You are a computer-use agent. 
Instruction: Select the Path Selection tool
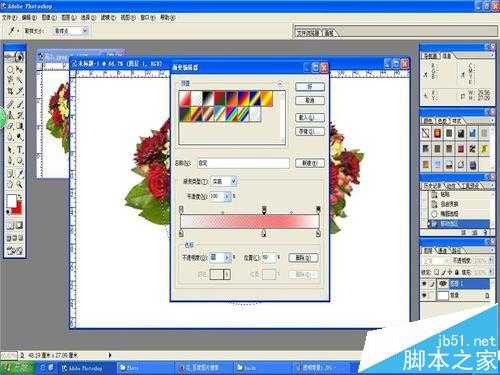pos(10,150)
